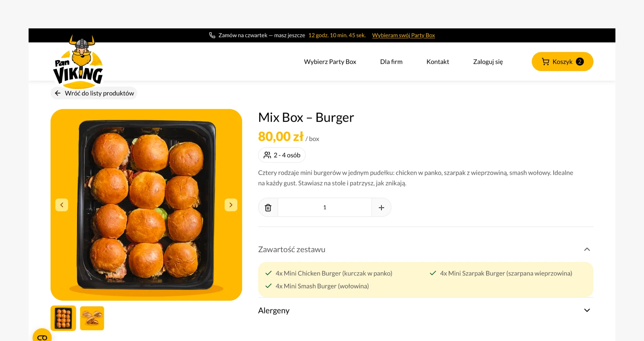The width and height of the screenshot is (644, 341).
Task: Click the main burger box product image
Action: tap(146, 205)
